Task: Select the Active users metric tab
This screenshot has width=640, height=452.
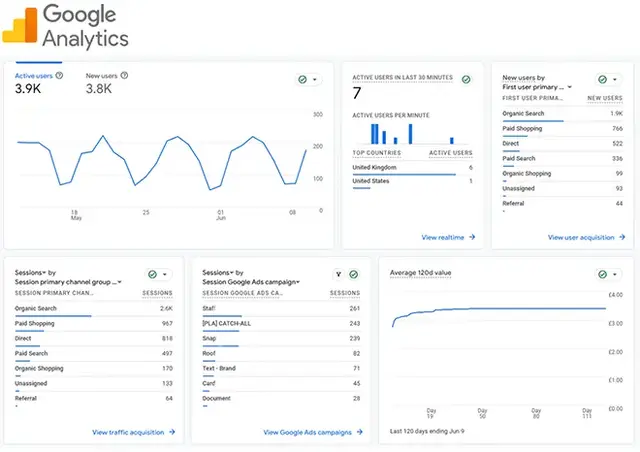Action: (x=39, y=82)
